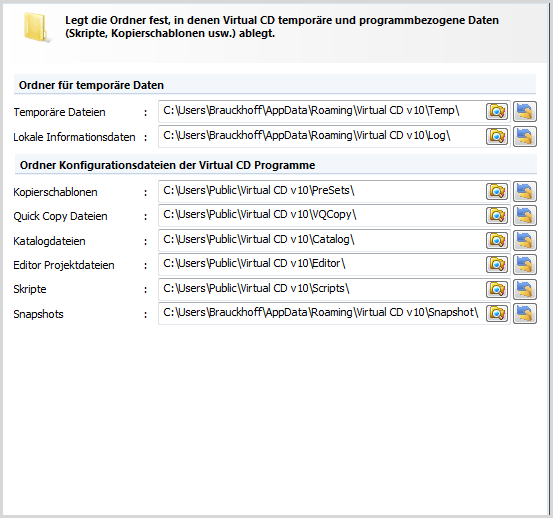Click the 'Quick Copy Dateien' label
This screenshot has width=553, height=518.
(x=60, y=216)
